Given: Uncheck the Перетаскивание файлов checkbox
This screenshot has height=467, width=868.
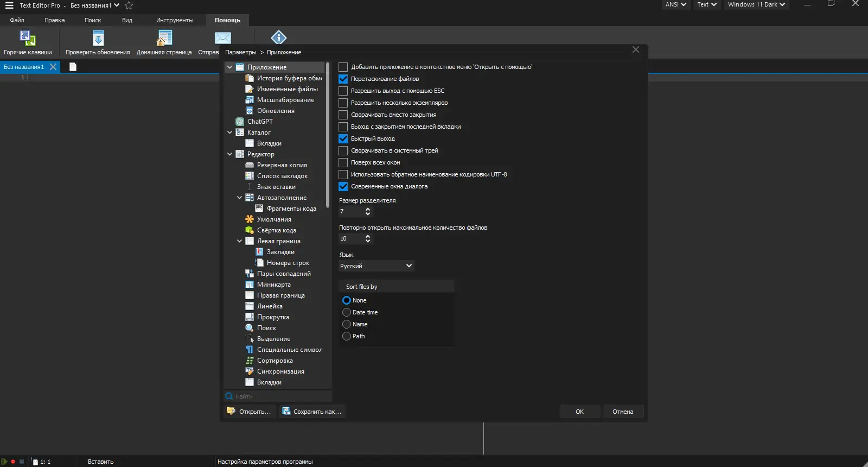Looking at the screenshot, I should click(343, 79).
